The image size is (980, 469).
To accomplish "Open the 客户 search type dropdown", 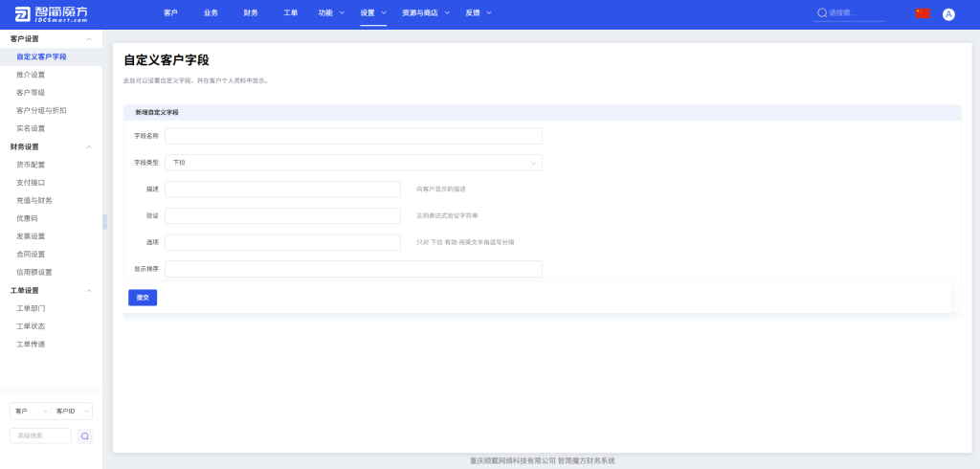I will [31, 411].
